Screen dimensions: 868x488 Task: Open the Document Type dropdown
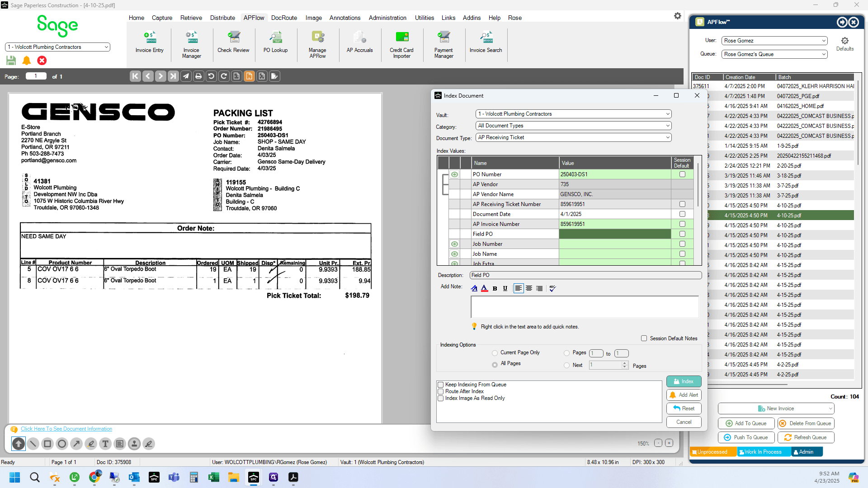[x=573, y=137]
